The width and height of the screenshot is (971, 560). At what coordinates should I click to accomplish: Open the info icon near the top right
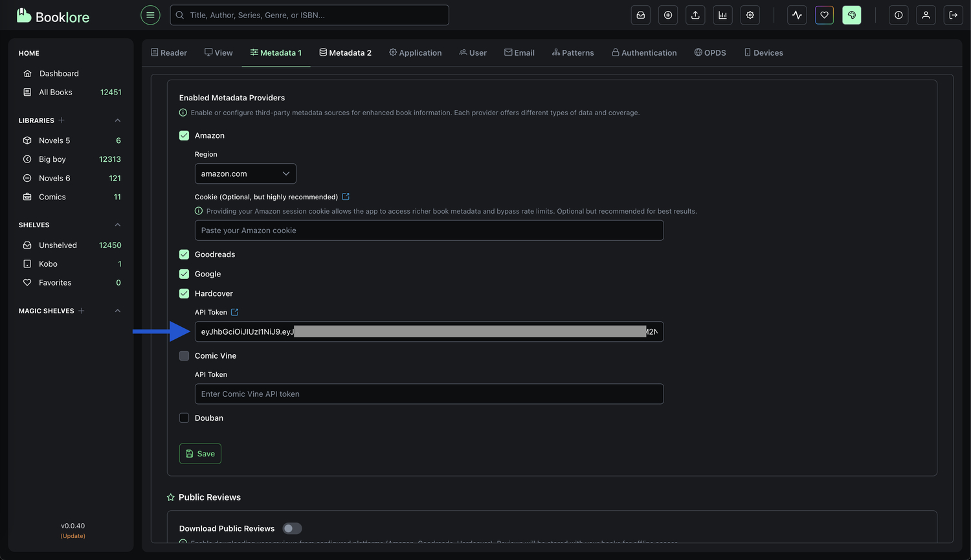coord(898,15)
